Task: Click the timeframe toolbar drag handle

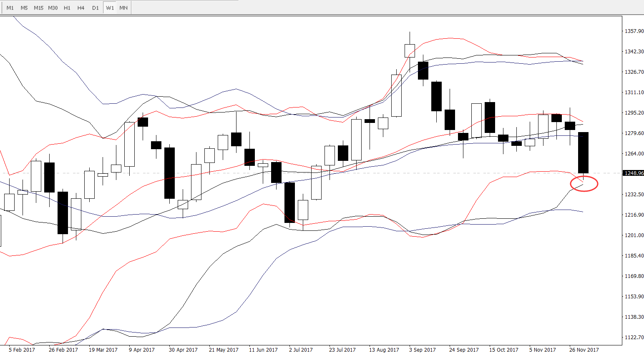Action: [2, 8]
